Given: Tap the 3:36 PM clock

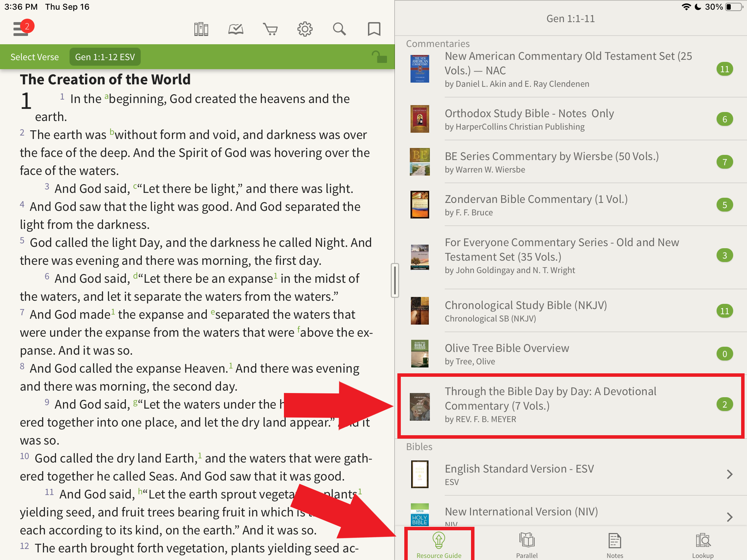Looking at the screenshot, I should click(x=21, y=7).
